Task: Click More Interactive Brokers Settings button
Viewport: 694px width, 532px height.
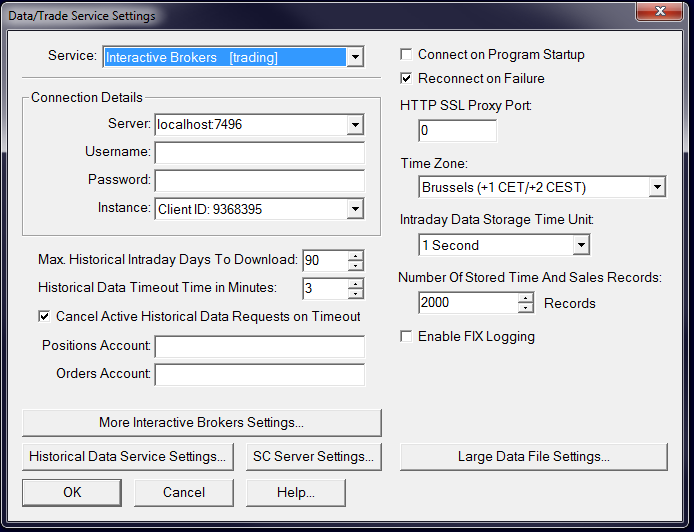Action: tap(202, 422)
